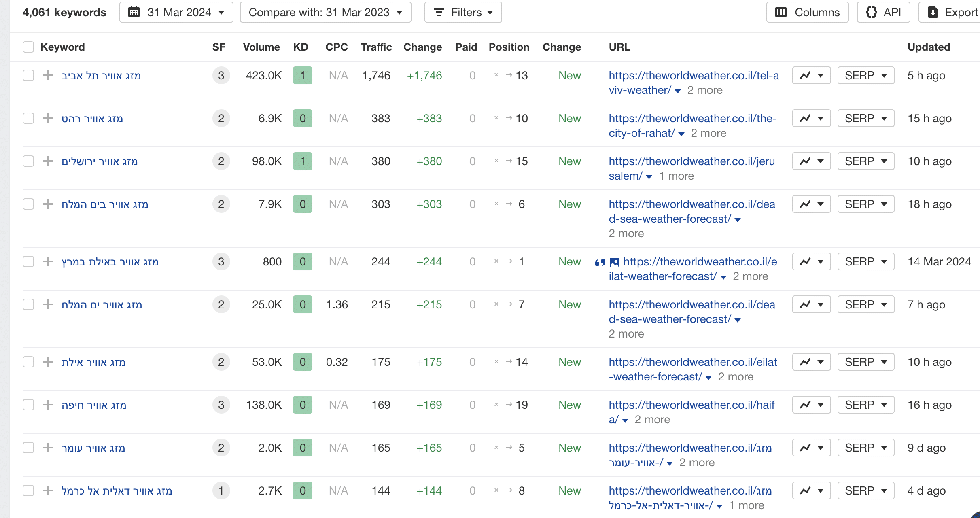Open SERP dropdown for haifa row
The image size is (980, 518).
(x=866, y=405)
